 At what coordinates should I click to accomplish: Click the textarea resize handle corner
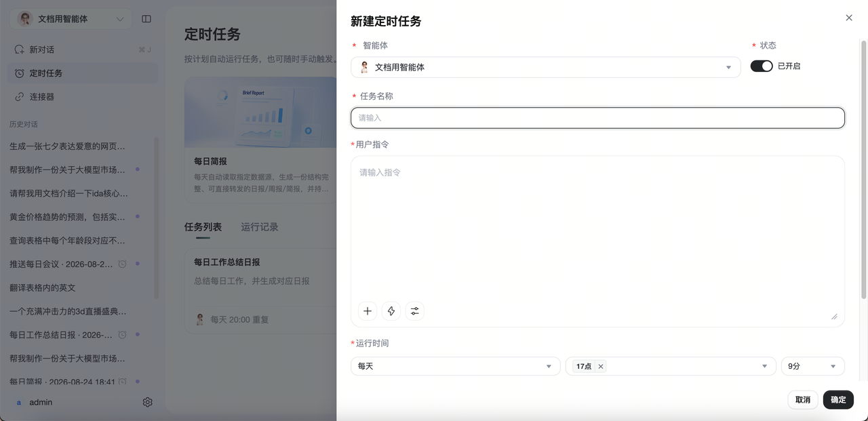[x=834, y=317]
